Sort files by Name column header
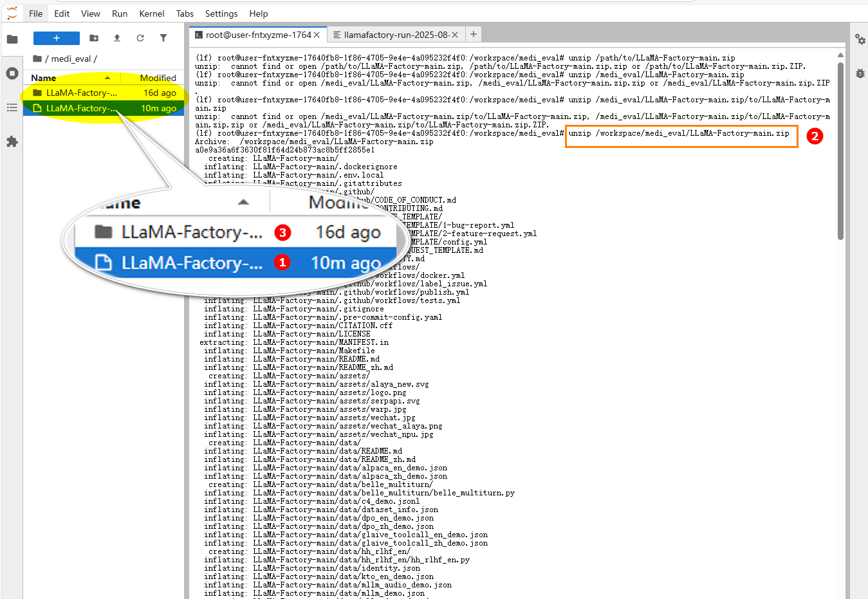 (44, 78)
